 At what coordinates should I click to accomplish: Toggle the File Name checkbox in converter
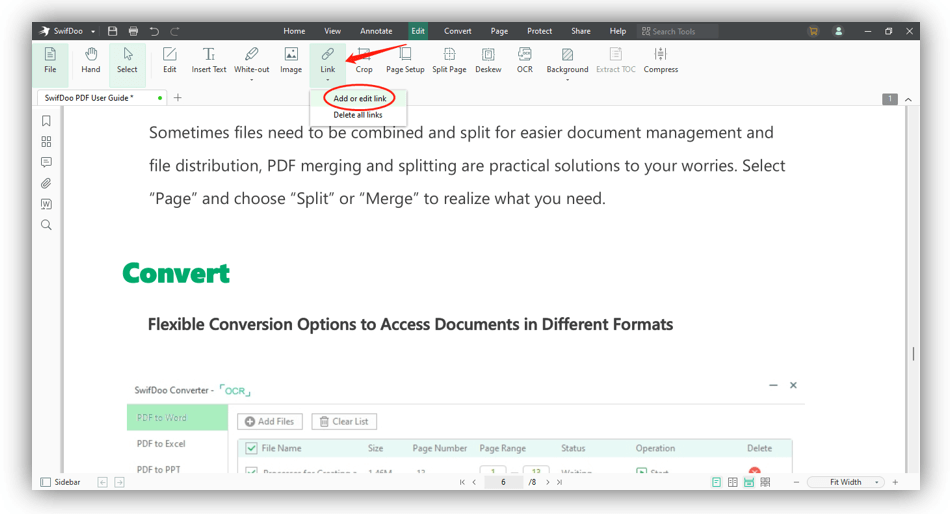click(251, 448)
